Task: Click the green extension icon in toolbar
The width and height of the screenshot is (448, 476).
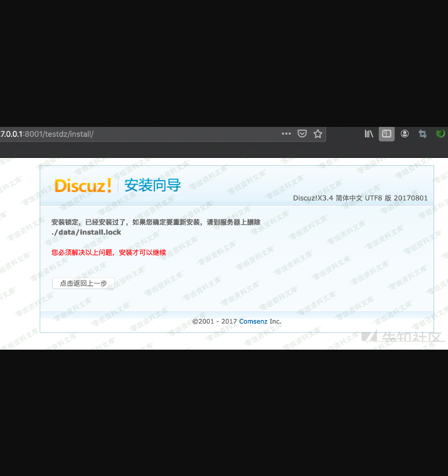Action: coord(441,134)
